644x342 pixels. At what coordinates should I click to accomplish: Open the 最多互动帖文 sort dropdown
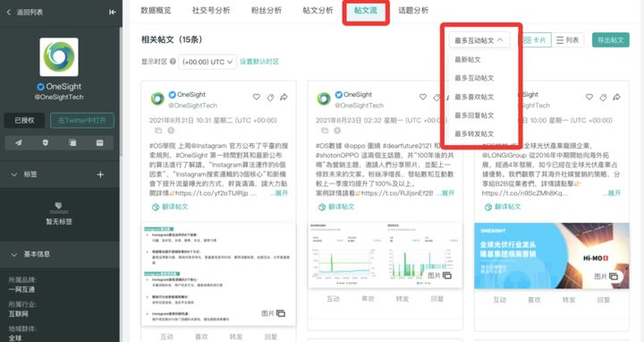pyautogui.click(x=479, y=40)
